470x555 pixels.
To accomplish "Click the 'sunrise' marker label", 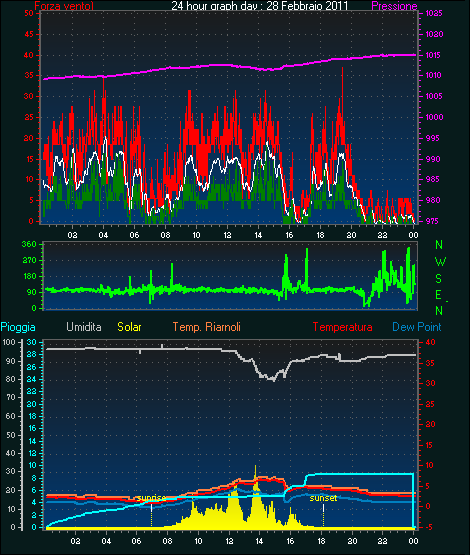I will point(151,498).
